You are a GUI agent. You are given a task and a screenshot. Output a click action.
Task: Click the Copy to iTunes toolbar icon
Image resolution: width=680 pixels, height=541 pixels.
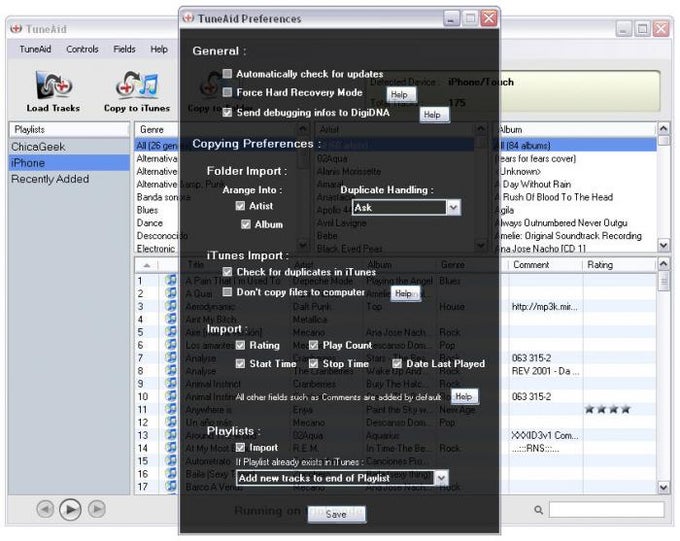click(x=137, y=85)
